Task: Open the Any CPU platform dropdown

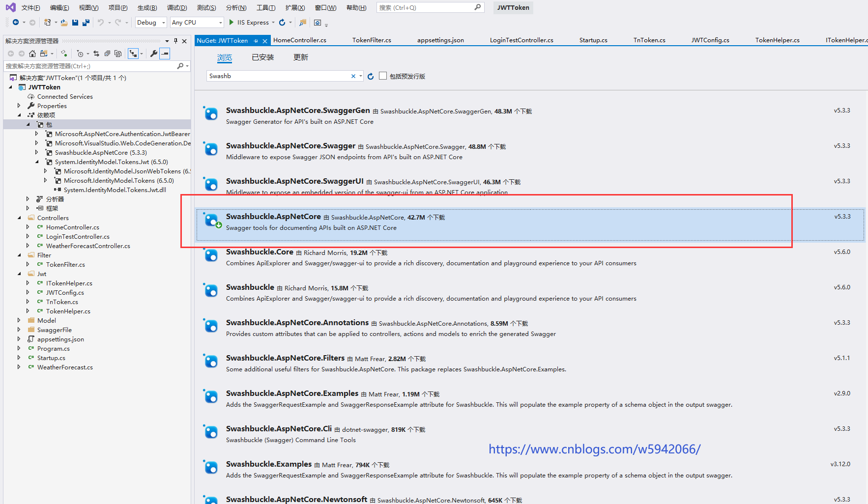Action: pyautogui.click(x=197, y=23)
